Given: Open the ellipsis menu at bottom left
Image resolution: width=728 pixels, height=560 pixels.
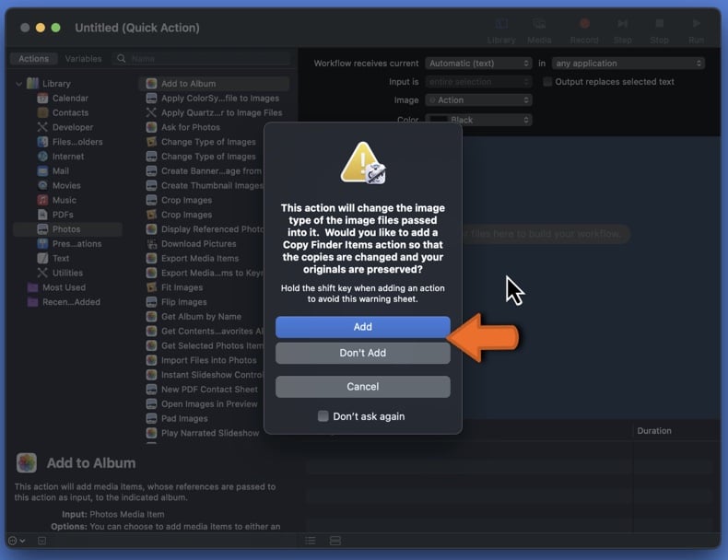Looking at the screenshot, I should point(17,541).
